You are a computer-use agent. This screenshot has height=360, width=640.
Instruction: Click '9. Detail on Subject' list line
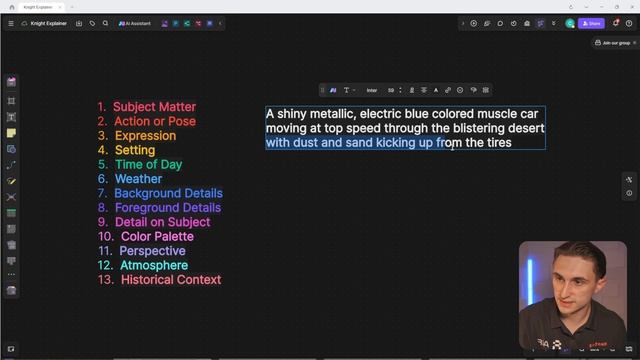154,222
